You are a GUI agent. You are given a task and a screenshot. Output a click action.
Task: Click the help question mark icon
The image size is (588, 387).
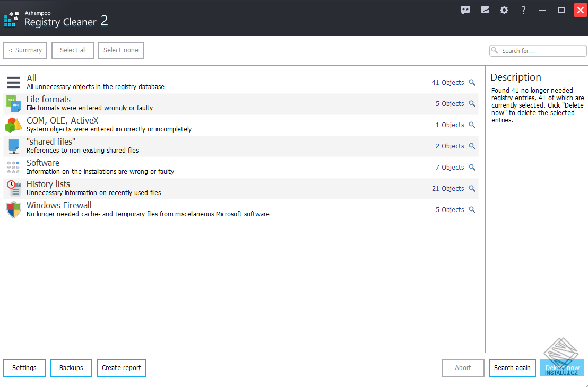[x=523, y=10]
